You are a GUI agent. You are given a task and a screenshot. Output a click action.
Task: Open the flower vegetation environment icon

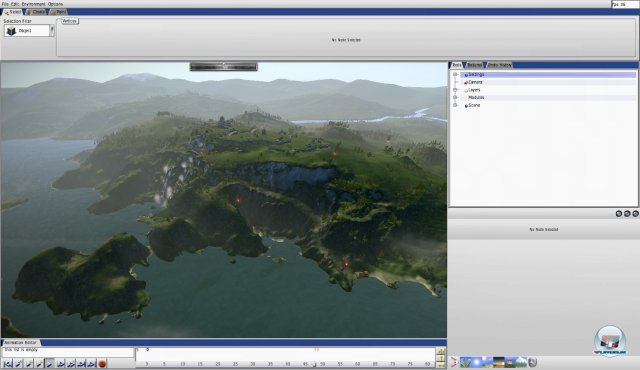point(510,362)
